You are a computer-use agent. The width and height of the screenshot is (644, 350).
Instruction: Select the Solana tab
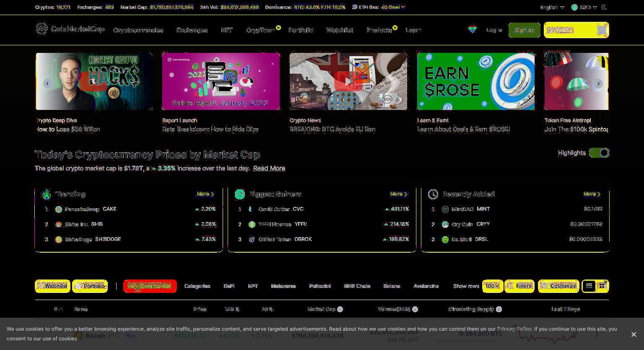click(392, 286)
